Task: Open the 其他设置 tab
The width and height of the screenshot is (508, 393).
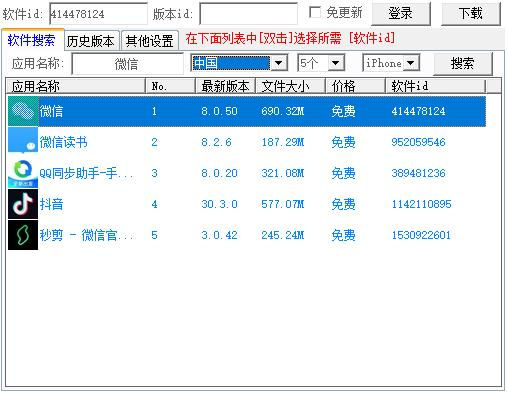Action: tap(150, 41)
